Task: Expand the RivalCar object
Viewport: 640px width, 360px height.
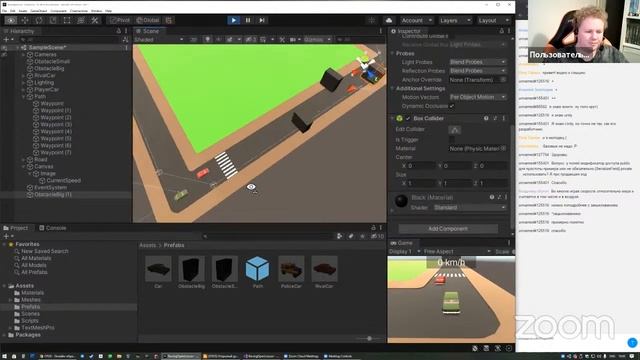Action: coord(23,76)
